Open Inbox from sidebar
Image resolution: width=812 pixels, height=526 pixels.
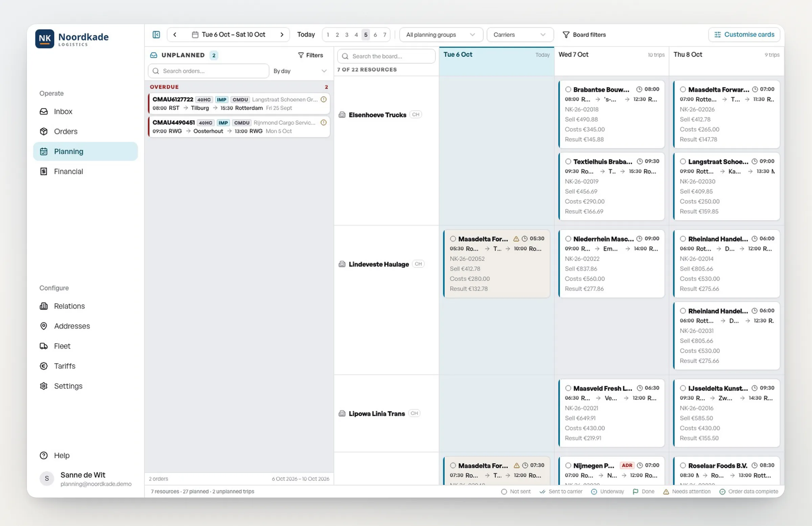[85, 112]
